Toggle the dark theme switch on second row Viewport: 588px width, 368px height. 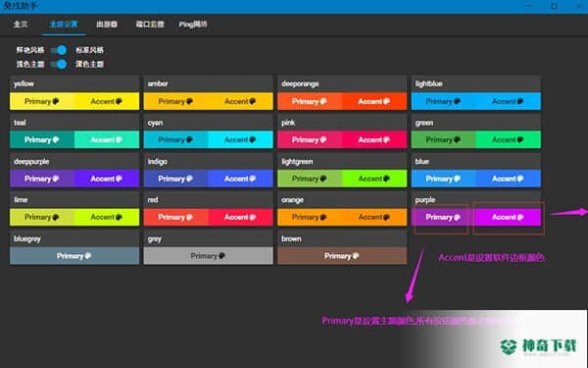[59, 64]
